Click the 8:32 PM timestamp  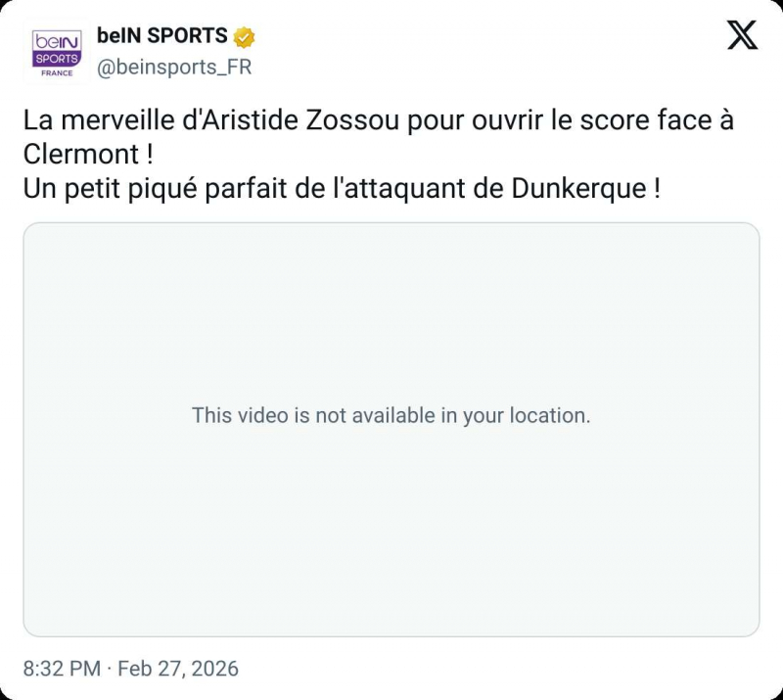coord(62,669)
